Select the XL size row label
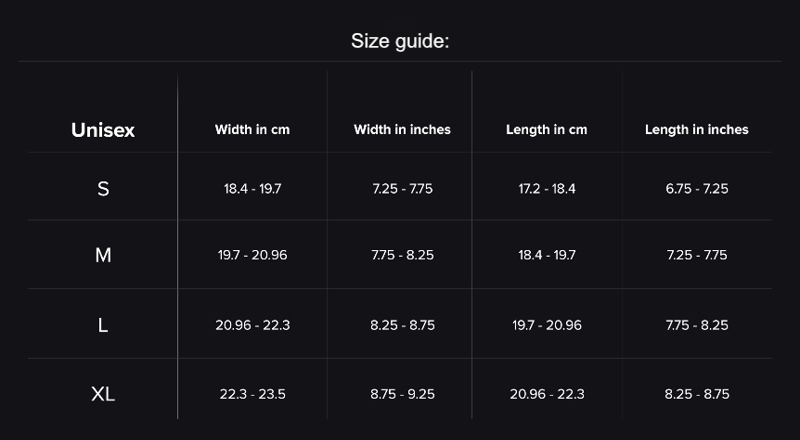The width and height of the screenshot is (800, 440). 103,394
